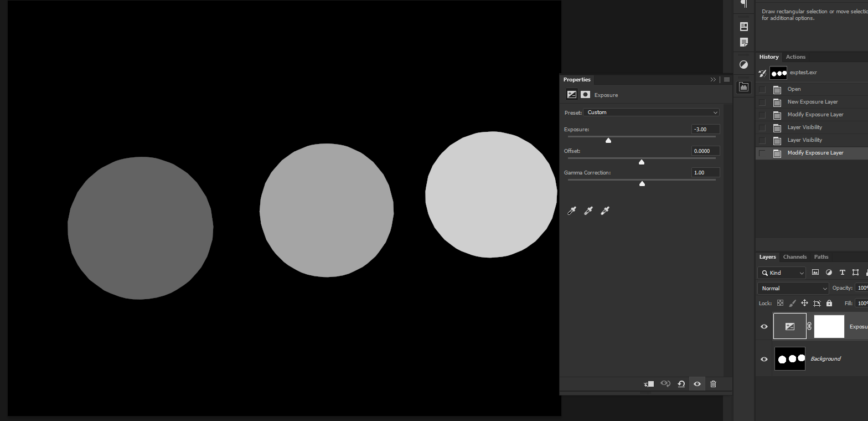Click the Exposure value field -3.00
This screenshot has height=421, width=868.
(x=706, y=129)
